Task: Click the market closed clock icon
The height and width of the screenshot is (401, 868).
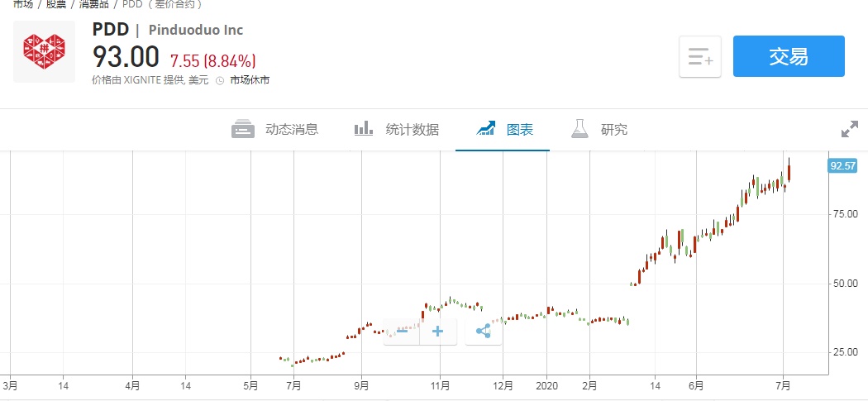Action: tap(220, 81)
